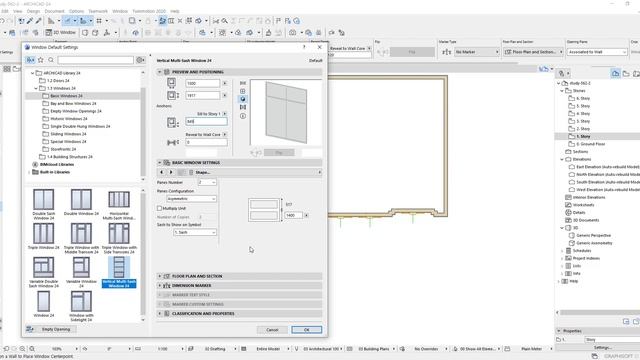Image resolution: width=640 pixels, height=360 pixels.
Task: Choose Double Sash Window 24 thumbnail
Action: [44, 204]
